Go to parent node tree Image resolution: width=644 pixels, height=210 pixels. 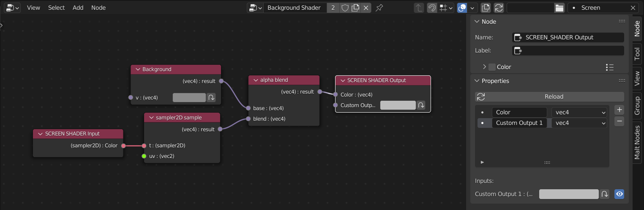point(419,8)
